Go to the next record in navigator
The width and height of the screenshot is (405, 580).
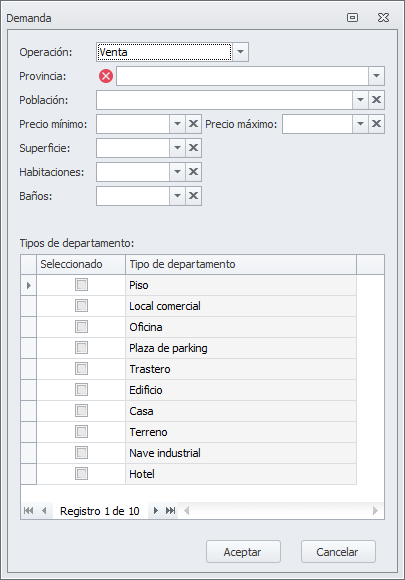pos(156,511)
